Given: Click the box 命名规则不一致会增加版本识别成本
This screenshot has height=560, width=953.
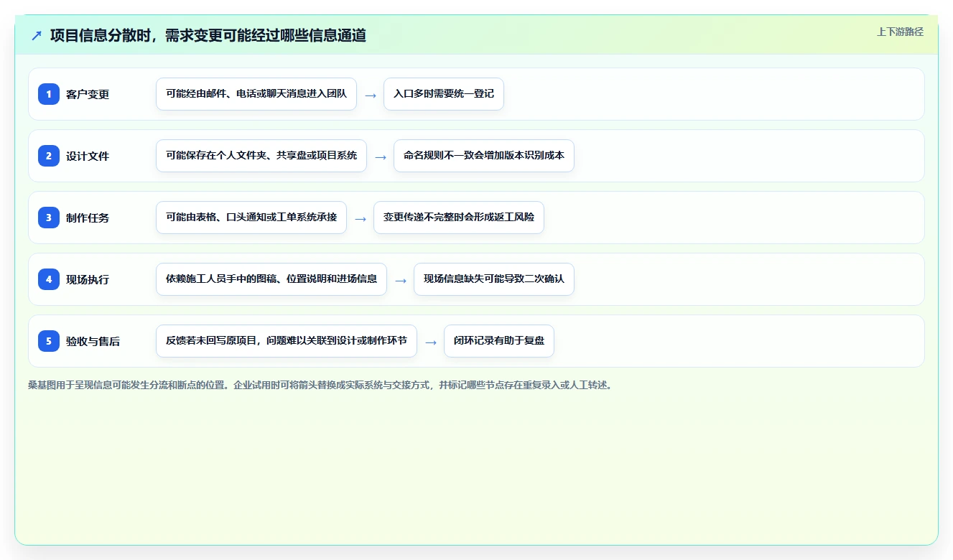Looking at the screenshot, I should coord(484,156).
